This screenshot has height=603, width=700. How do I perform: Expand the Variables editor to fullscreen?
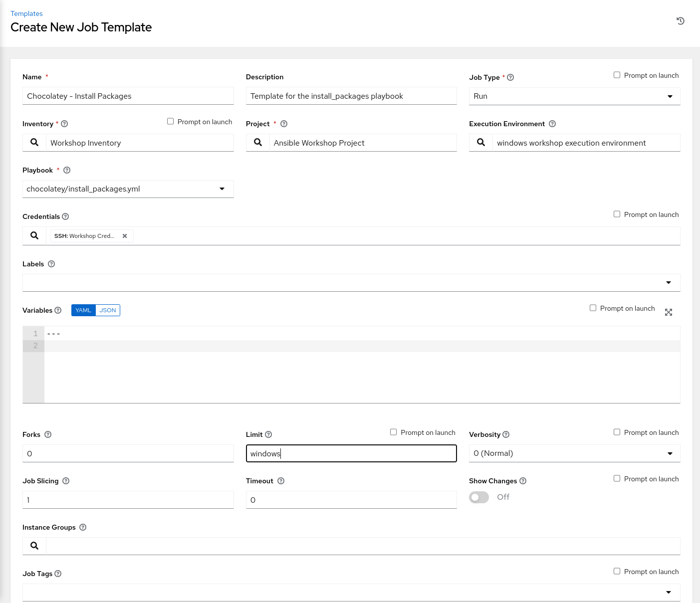tap(669, 312)
